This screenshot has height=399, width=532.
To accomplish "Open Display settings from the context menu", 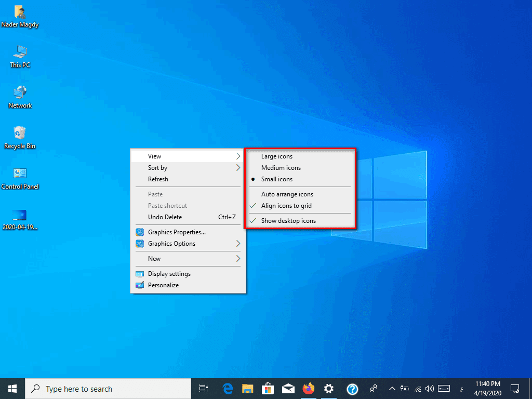I will point(188,274).
